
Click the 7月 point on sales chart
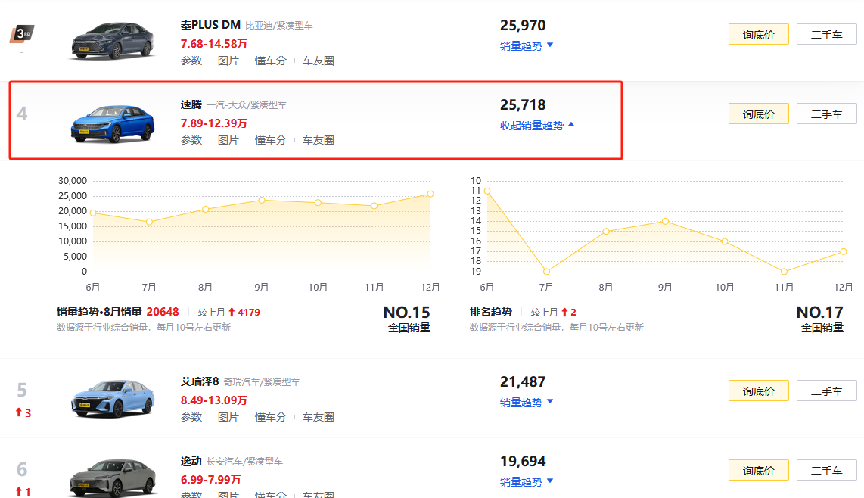149,222
